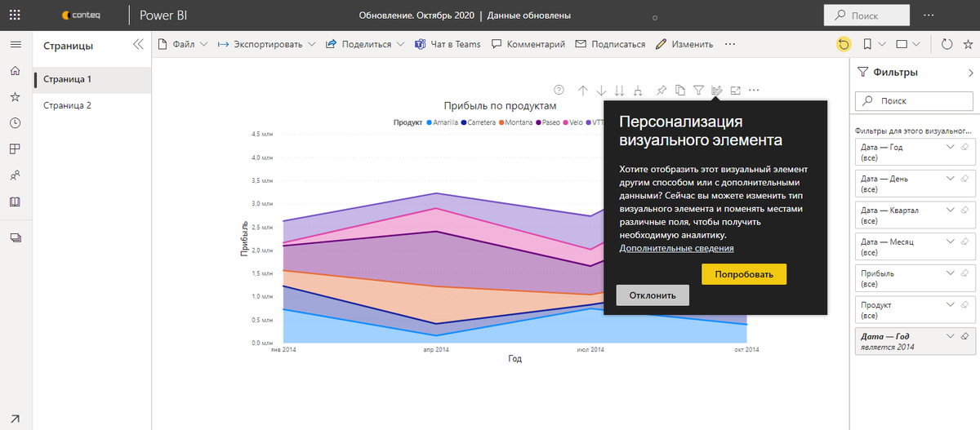Screen dimensions: 980x430
Task: Expand the Дата — Квартал filter
Action: [x=950, y=210]
